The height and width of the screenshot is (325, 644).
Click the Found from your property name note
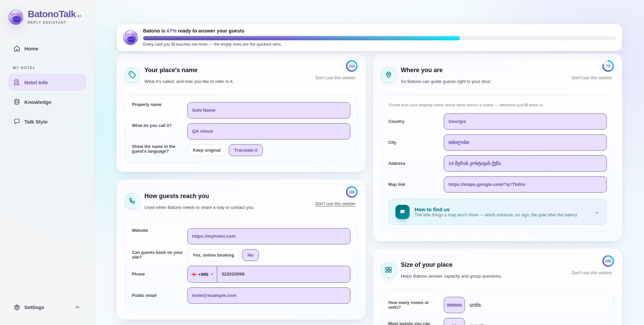[x=466, y=105]
